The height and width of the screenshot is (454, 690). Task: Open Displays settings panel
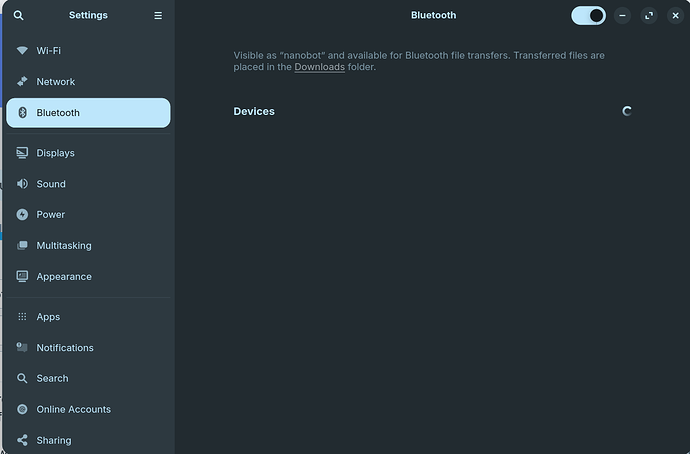click(55, 153)
